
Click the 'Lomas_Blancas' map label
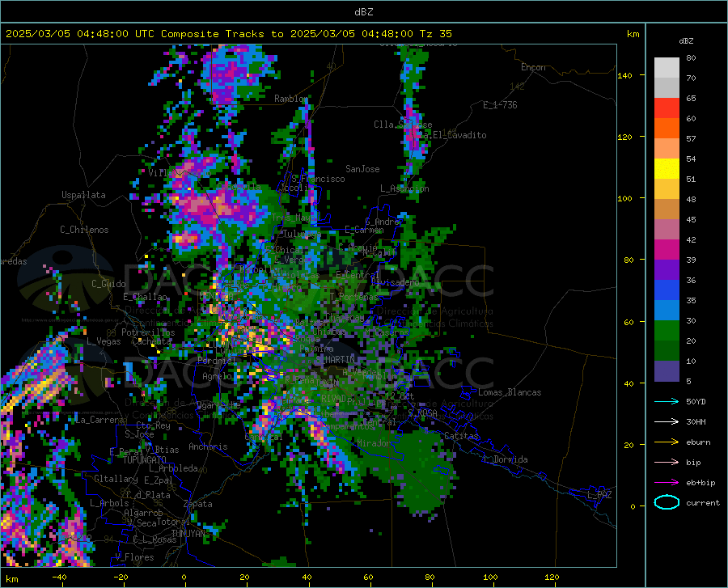(x=510, y=392)
